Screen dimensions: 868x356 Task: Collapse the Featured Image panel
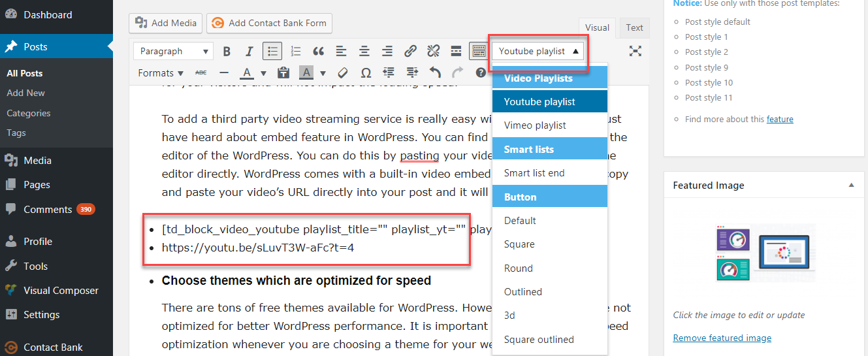click(x=851, y=186)
